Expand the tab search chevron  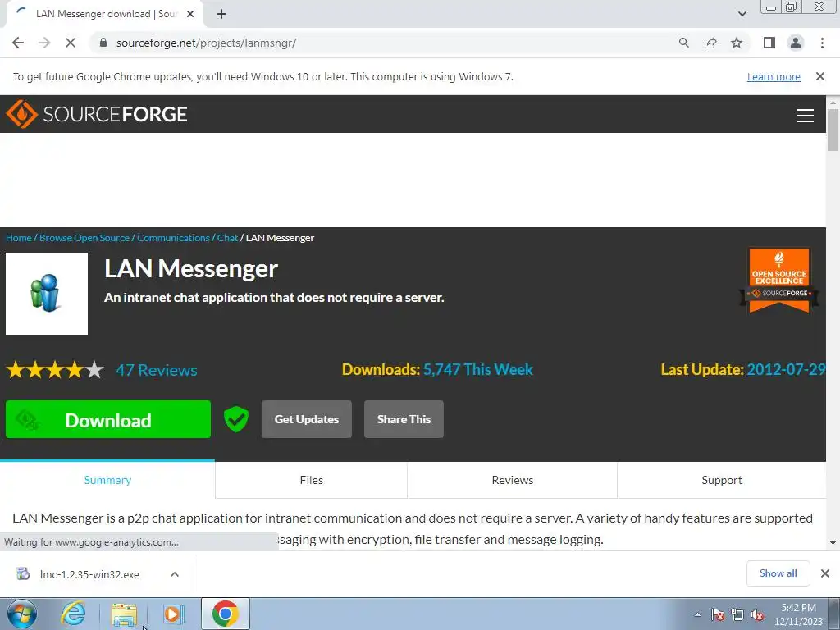click(742, 14)
